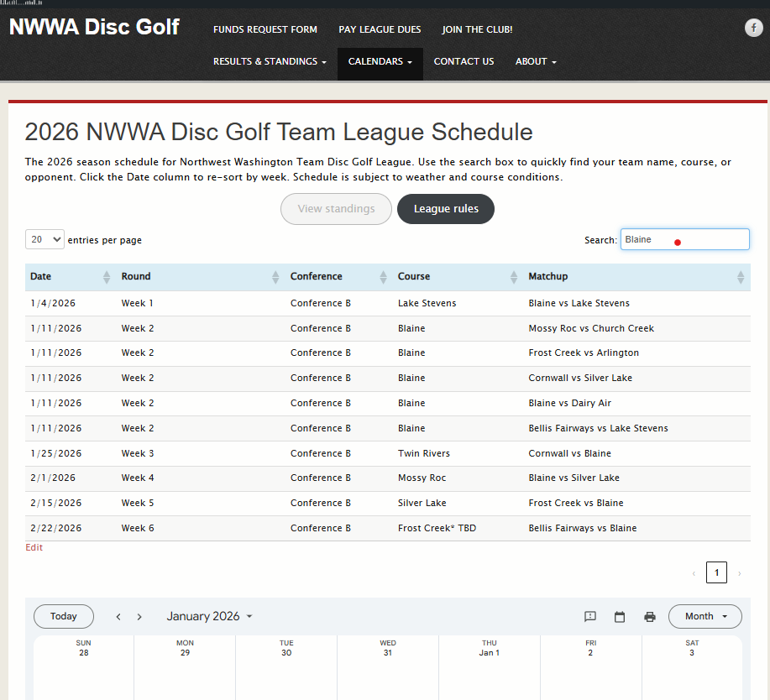Click the Today button in calendar
Screen dimensions: 770x700
click(x=64, y=616)
